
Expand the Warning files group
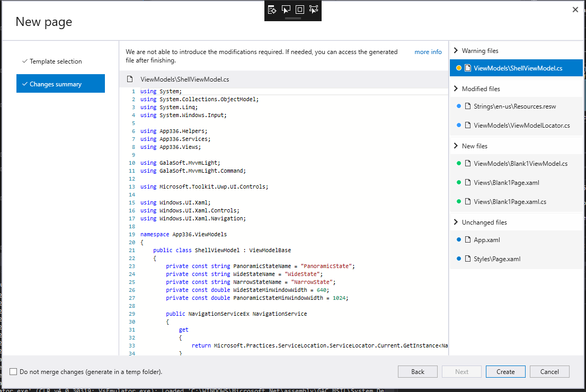[x=456, y=50]
